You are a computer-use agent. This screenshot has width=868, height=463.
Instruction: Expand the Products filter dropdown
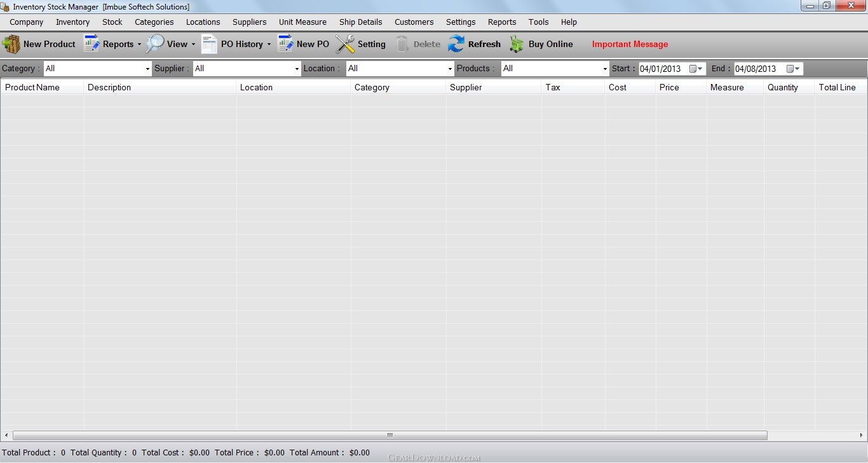[x=605, y=69]
